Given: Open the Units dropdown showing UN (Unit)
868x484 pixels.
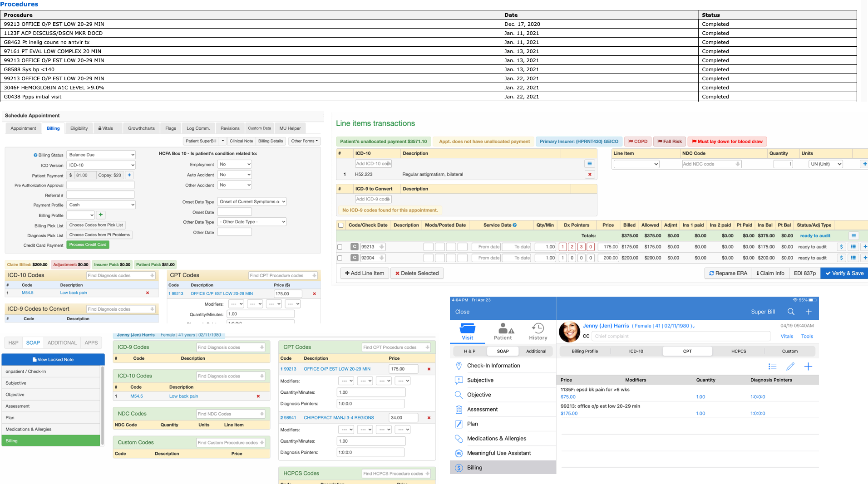Looking at the screenshot, I should click(x=825, y=164).
